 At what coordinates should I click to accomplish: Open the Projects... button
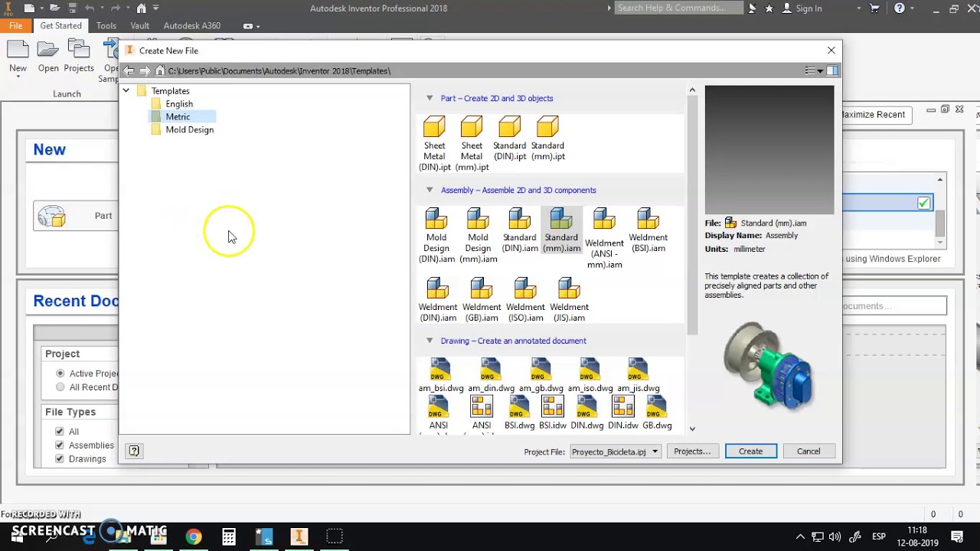pyautogui.click(x=692, y=452)
